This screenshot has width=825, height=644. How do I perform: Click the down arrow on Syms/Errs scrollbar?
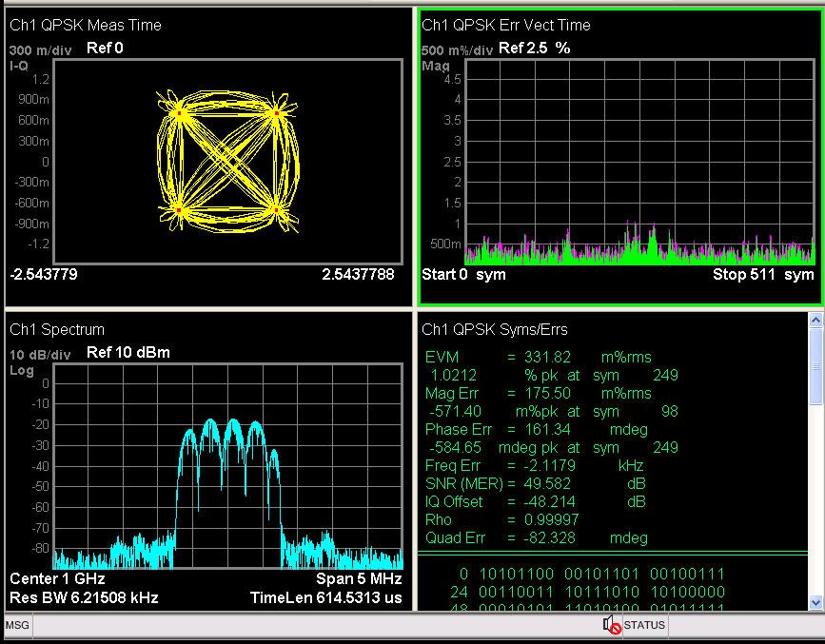[816, 604]
